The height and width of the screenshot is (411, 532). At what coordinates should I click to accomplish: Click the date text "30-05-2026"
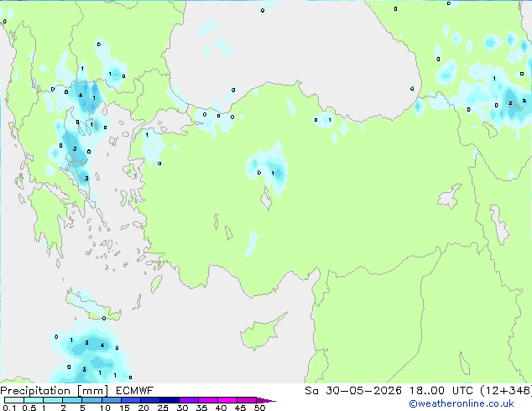pos(363,391)
